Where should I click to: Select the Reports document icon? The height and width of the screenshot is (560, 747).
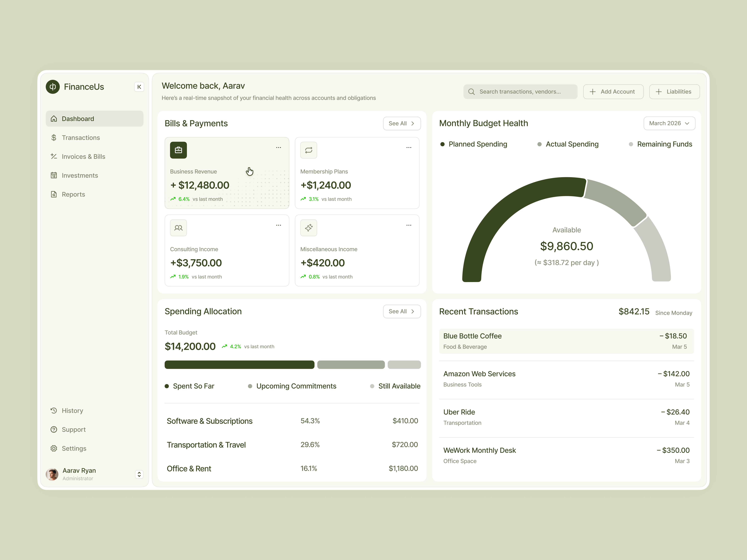click(x=54, y=194)
